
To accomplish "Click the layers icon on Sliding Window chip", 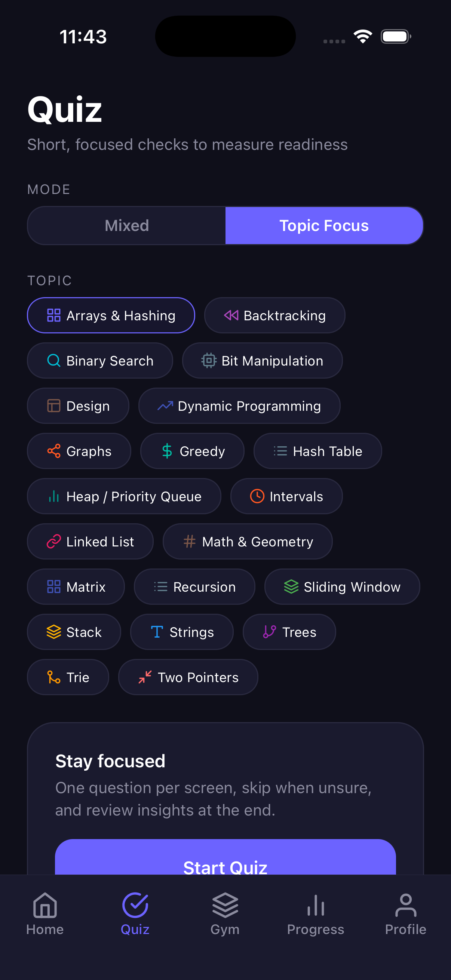I will (x=291, y=587).
